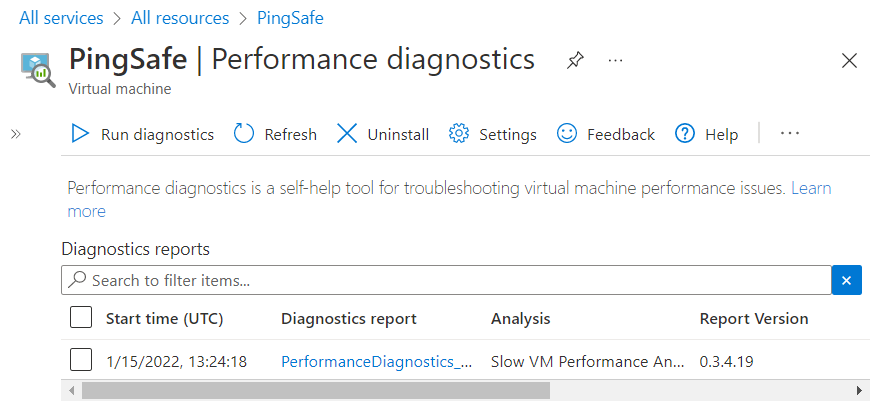
Task: Expand the collapsed left sidebar menu
Action: 16,134
